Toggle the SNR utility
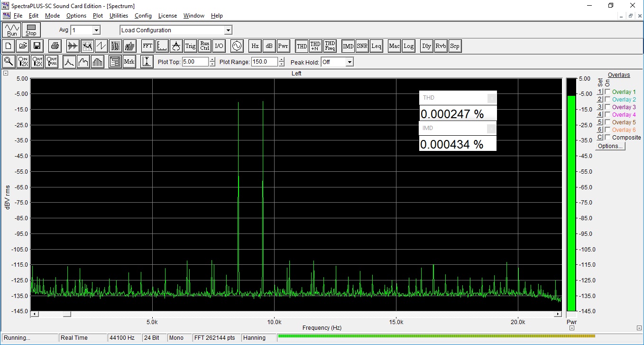This screenshot has height=345, width=644. pyautogui.click(x=362, y=46)
